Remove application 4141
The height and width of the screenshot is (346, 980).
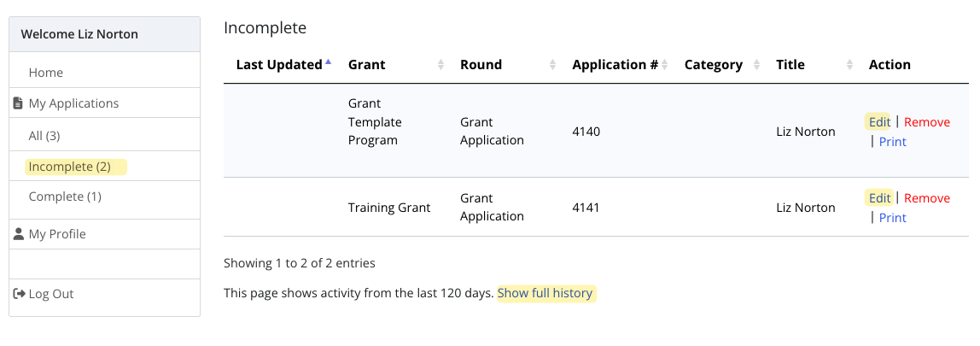[x=927, y=198]
